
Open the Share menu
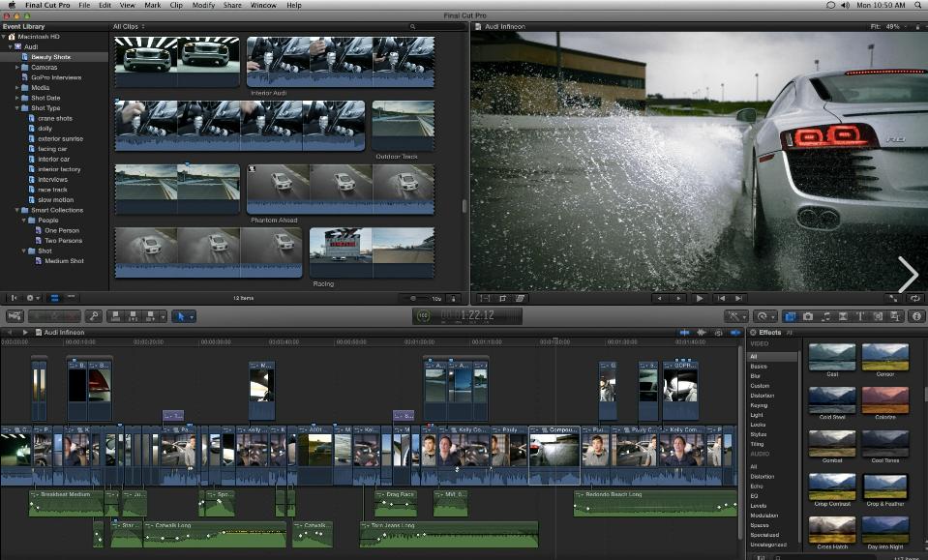[232, 5]
